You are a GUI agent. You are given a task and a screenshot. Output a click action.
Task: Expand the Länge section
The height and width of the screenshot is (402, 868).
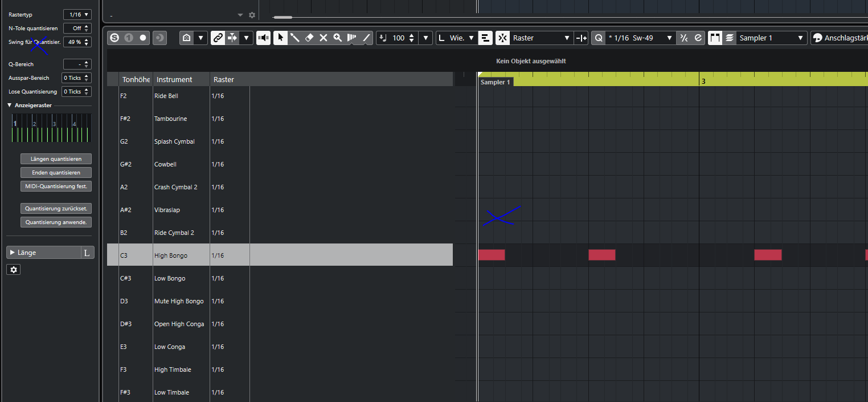pos(13,253)
